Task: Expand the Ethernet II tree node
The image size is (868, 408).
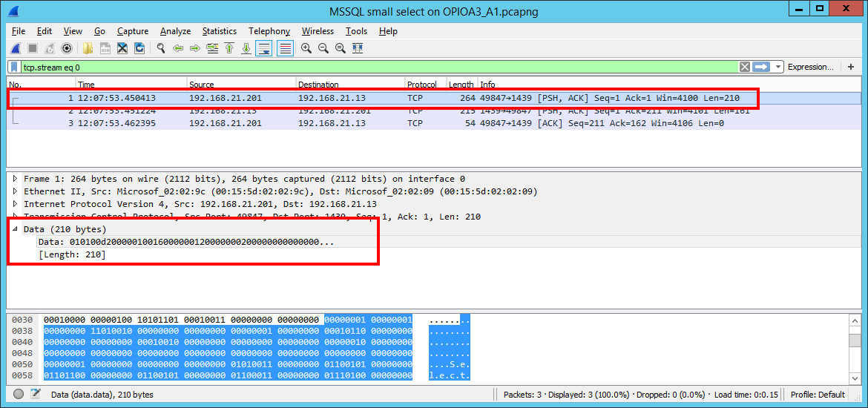Action: pyautogui.click(x=15, y=191)
